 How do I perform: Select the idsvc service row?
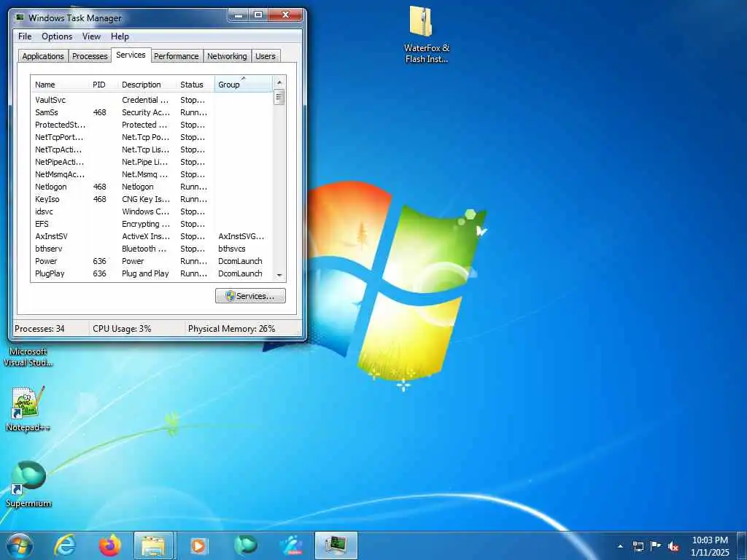pos(152,211)
